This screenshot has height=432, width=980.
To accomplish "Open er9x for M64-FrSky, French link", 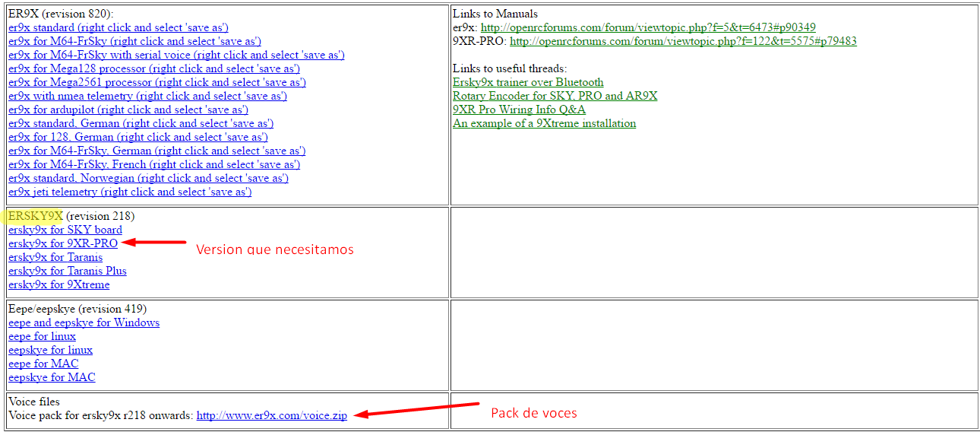I will coord(154,164).
